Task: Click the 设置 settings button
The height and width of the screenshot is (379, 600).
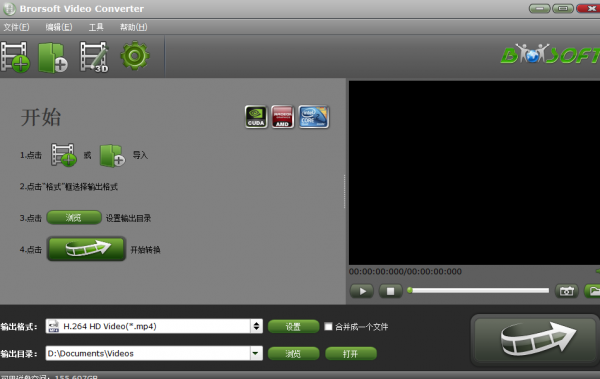Action: 293,327
